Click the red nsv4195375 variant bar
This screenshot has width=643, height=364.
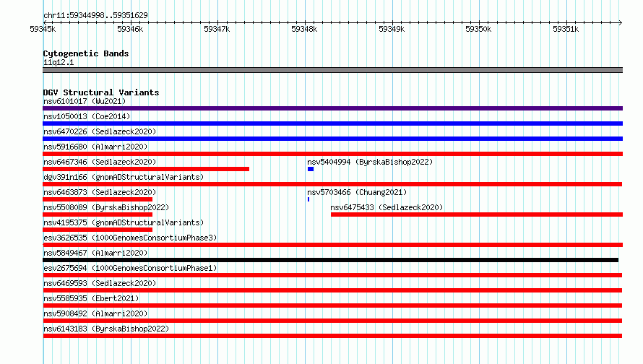(98, 230)
